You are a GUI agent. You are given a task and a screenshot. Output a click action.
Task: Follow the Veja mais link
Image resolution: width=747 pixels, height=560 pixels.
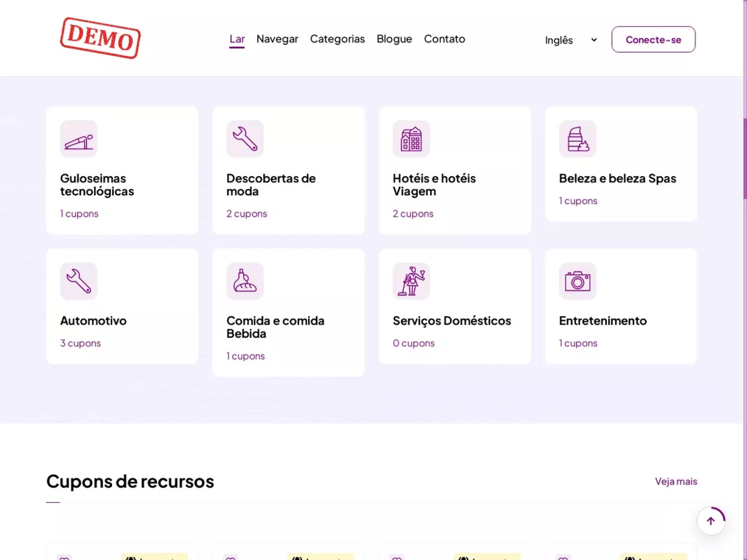[x=676, y=481]
